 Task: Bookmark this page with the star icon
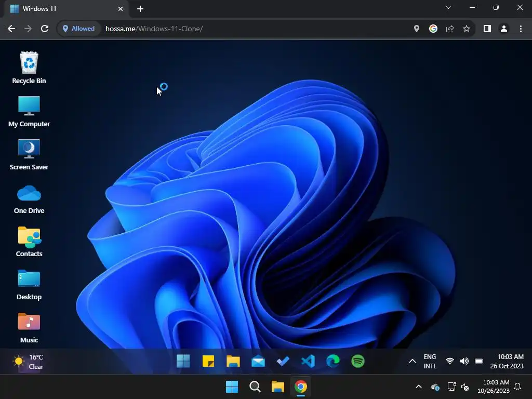click(467, 29)
